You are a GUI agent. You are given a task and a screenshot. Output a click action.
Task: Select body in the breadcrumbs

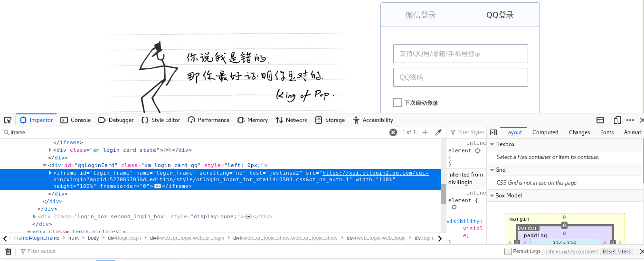click(93, 238)
